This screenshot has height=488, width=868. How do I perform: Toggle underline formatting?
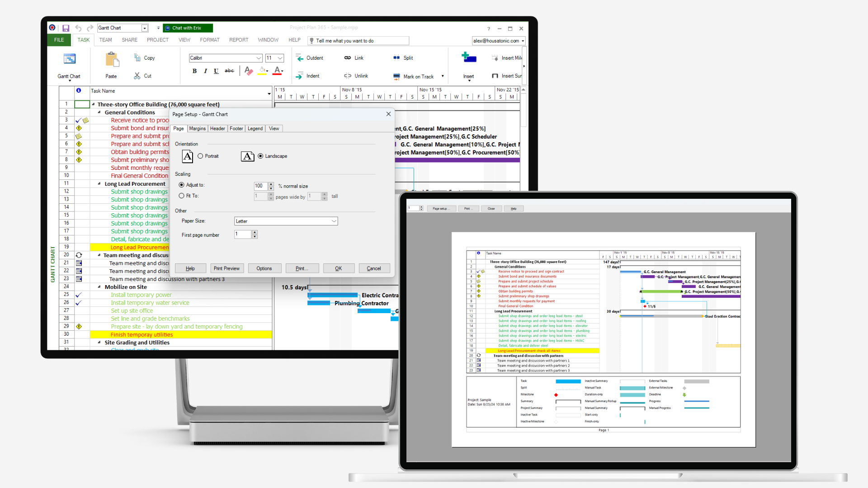[216, 71]
